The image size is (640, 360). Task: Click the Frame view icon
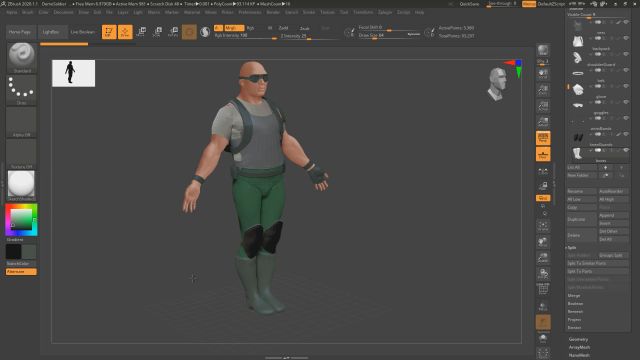click(543, 226)
